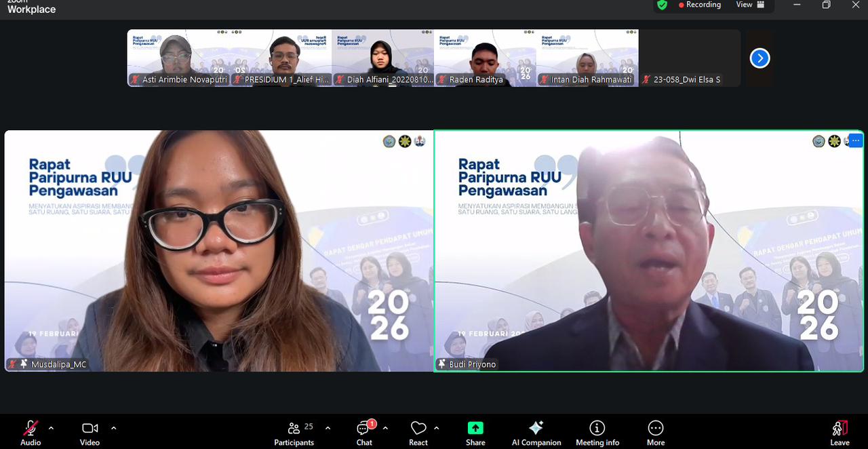Open the Participants panel
This screenshot has height=449, width=868.
[x=294, y=432]
